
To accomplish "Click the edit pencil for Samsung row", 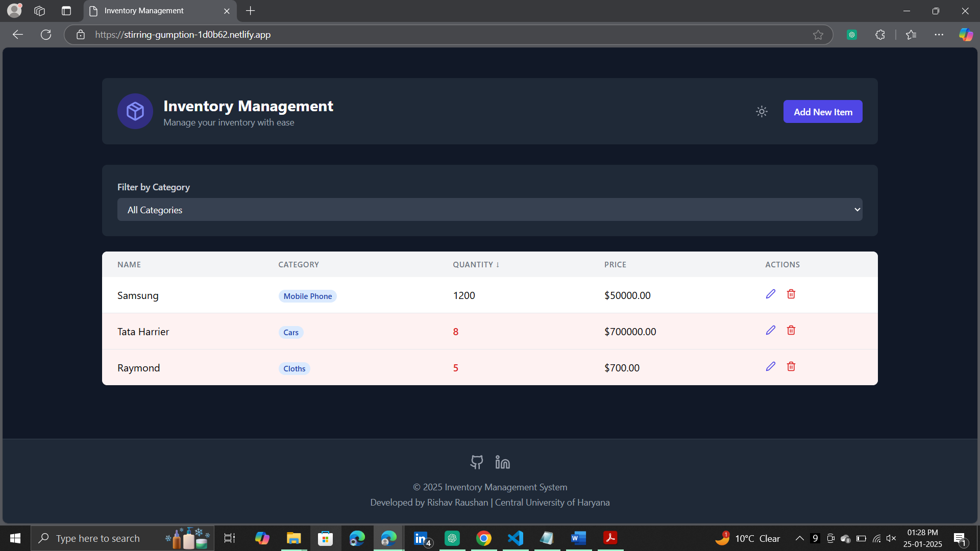I will [x=770, y=294].
